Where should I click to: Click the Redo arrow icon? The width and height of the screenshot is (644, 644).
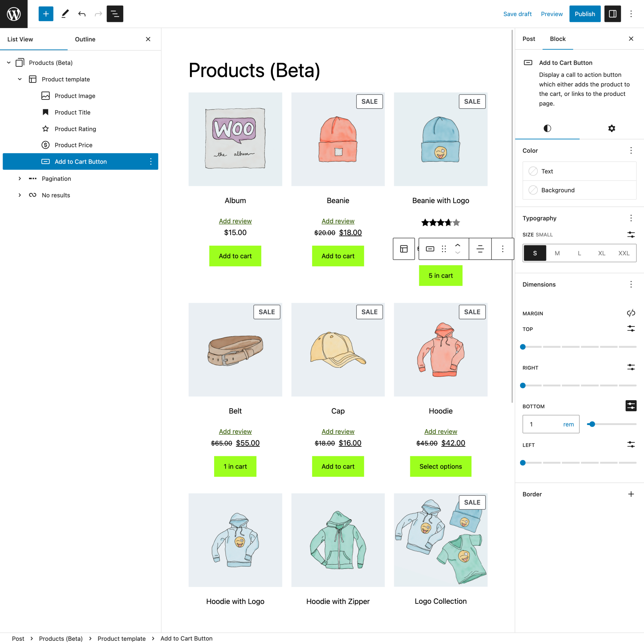pos(98,14)
